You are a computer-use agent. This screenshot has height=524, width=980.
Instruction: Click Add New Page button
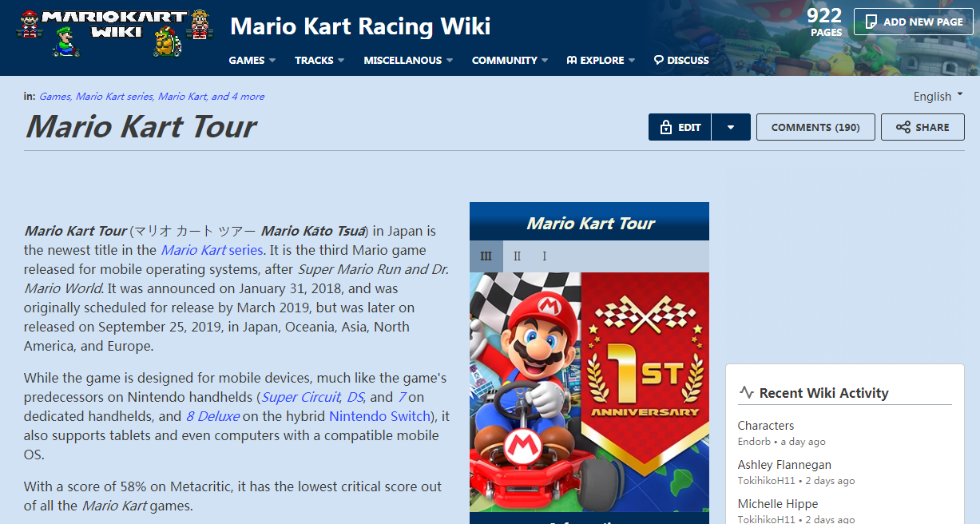pos(913,22)
